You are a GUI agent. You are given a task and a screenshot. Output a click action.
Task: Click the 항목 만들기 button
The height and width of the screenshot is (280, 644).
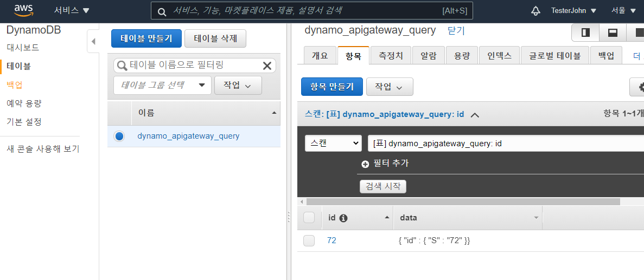tap(332, 87)
